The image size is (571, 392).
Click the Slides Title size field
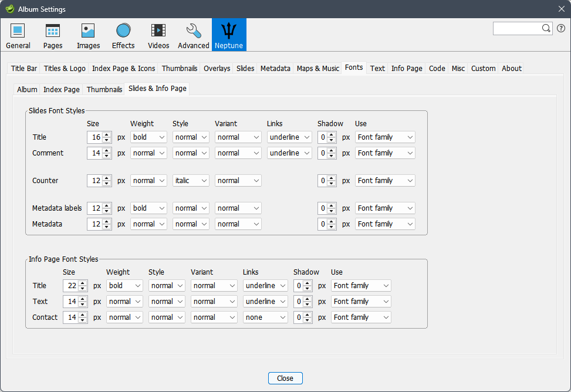coord(95,137)
